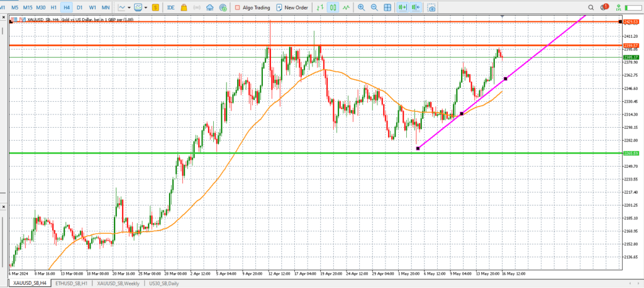Open the search magnifier icon

point(591,8)
